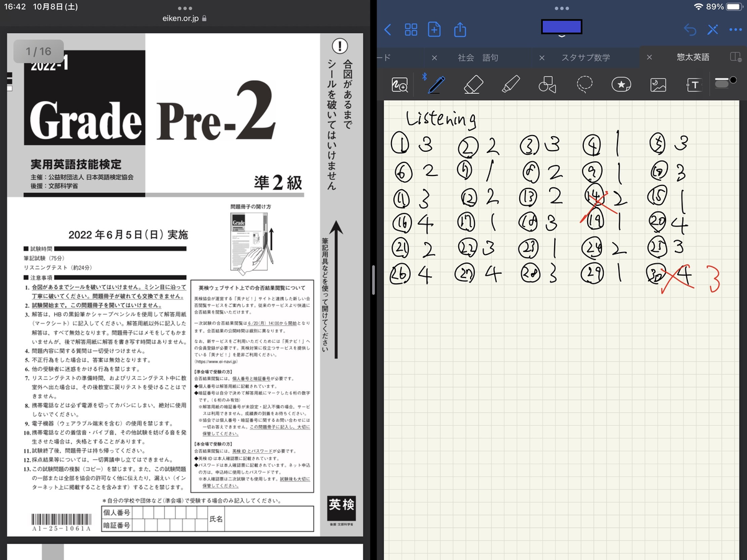Screen dimensions: 747x560
Task: Close the 社会 語句 tab
Action: [435, 57]
